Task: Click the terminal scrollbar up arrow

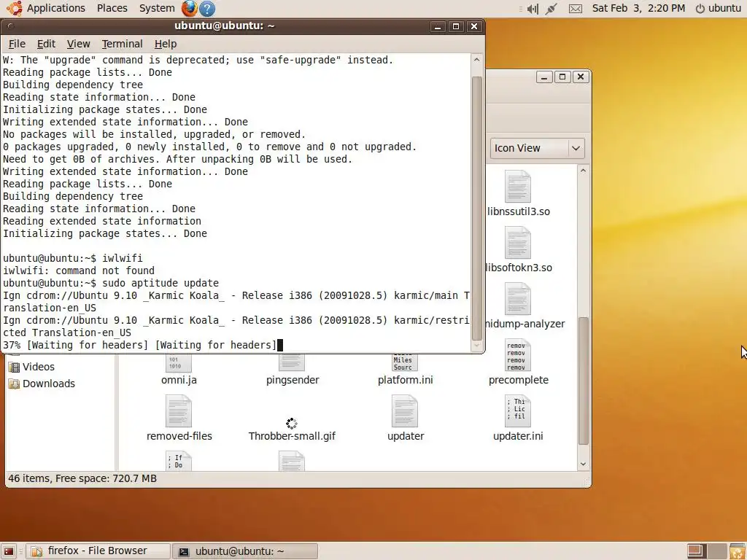Action: 476,60
